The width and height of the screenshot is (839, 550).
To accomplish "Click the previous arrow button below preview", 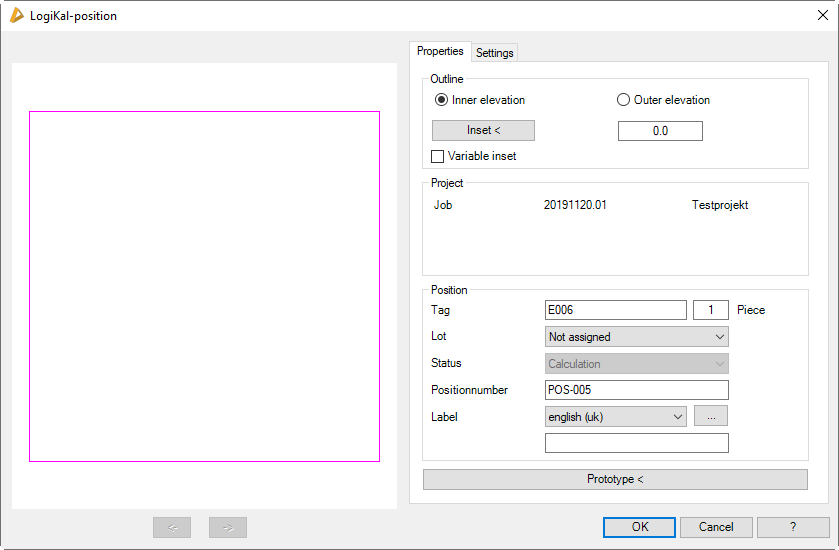I will pos(172,527).
